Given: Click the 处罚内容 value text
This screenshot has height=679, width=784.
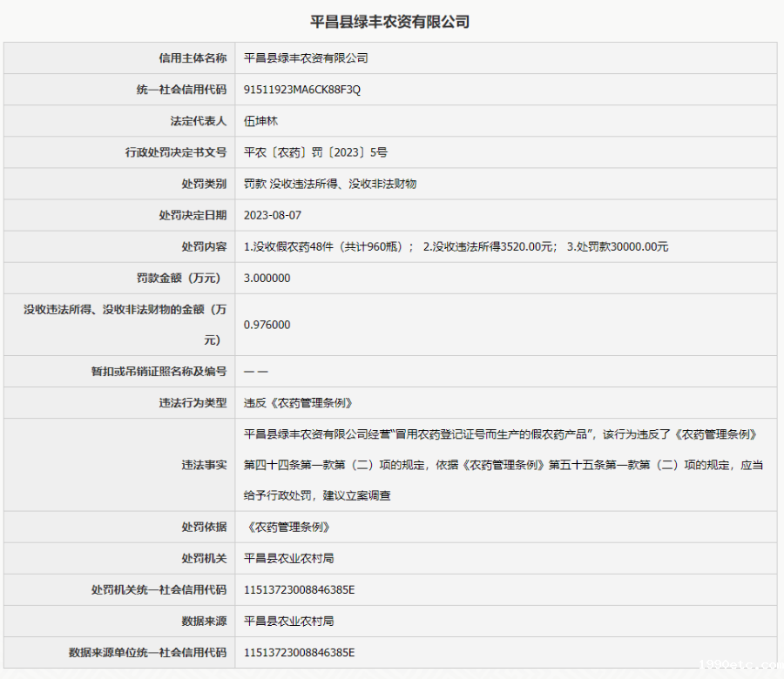Looking at the screenshot, I should [456, 246].
